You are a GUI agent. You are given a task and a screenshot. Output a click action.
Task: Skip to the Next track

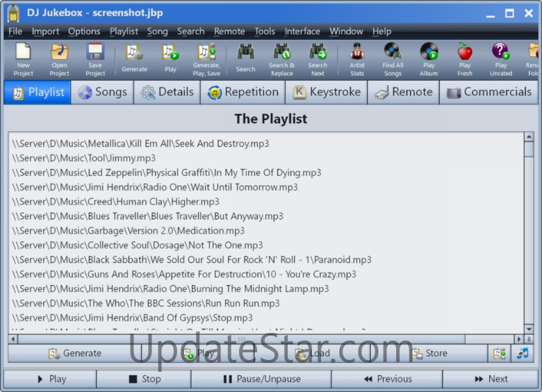(x=491, y=379)
